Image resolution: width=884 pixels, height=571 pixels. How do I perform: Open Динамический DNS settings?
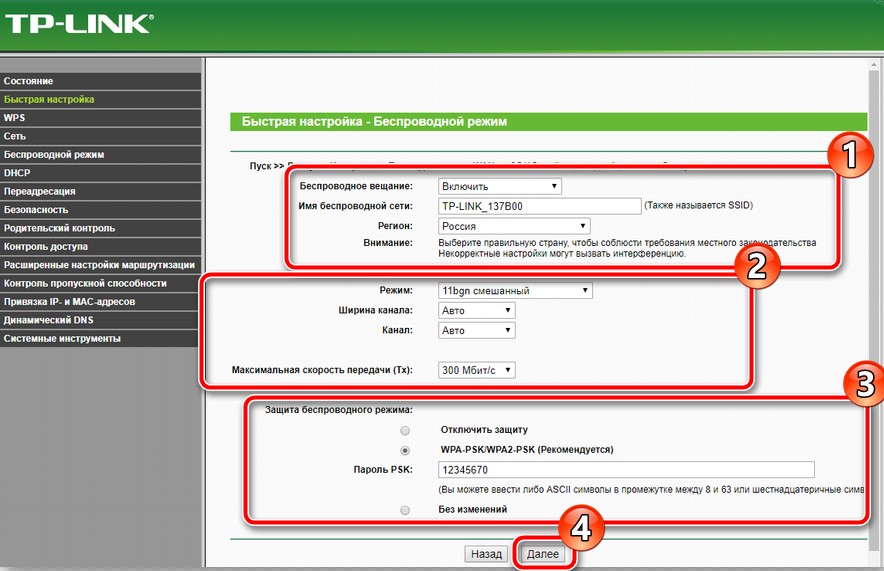[x=100, y=320]
